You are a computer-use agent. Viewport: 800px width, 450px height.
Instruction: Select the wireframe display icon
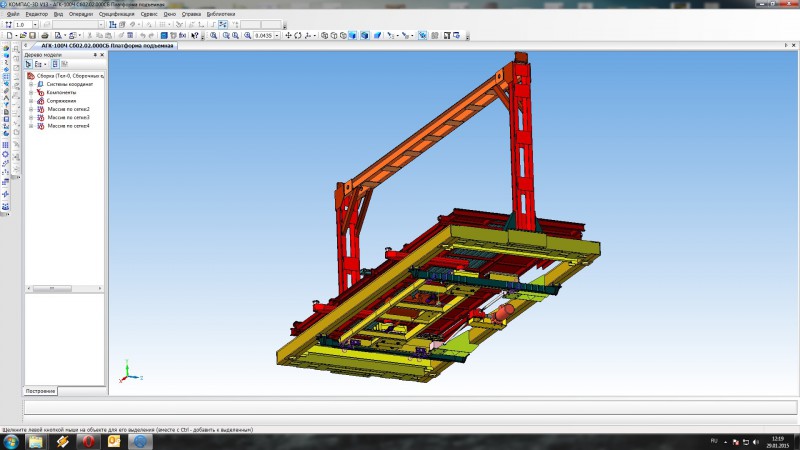point(324,36)
